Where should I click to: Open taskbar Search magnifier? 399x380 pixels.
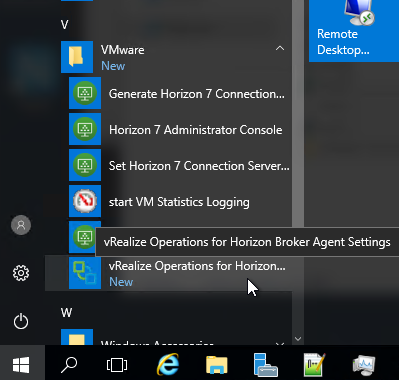pyautogui.click(x=69, y=364)
